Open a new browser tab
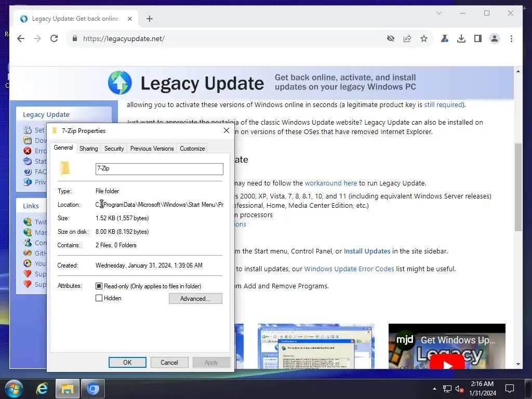The width and height of the screenshot is (532, 399). [x=150, y=19]
